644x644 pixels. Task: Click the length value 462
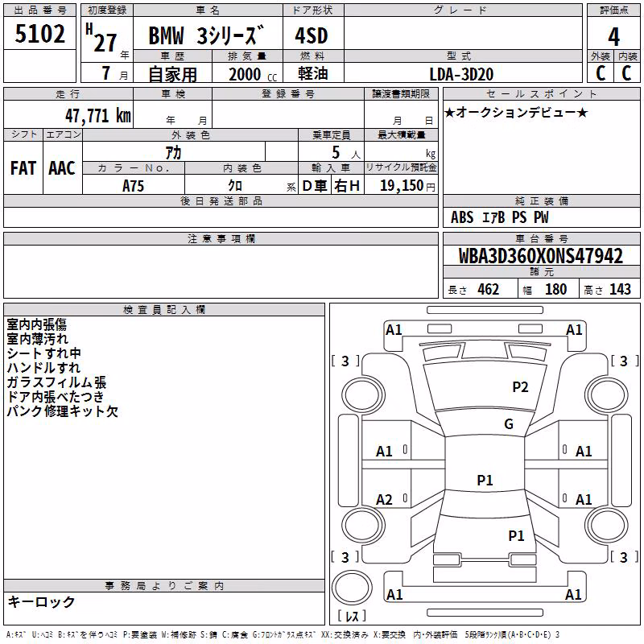pos(488,290)
